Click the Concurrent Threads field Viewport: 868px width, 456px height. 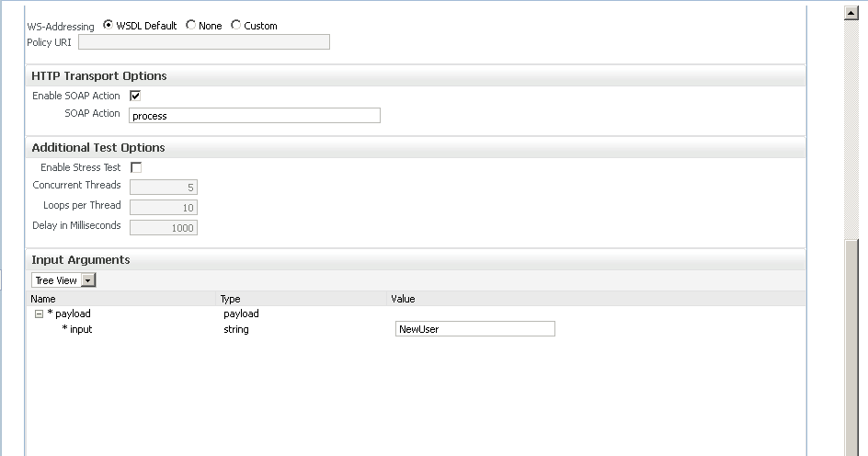(164, 187)
